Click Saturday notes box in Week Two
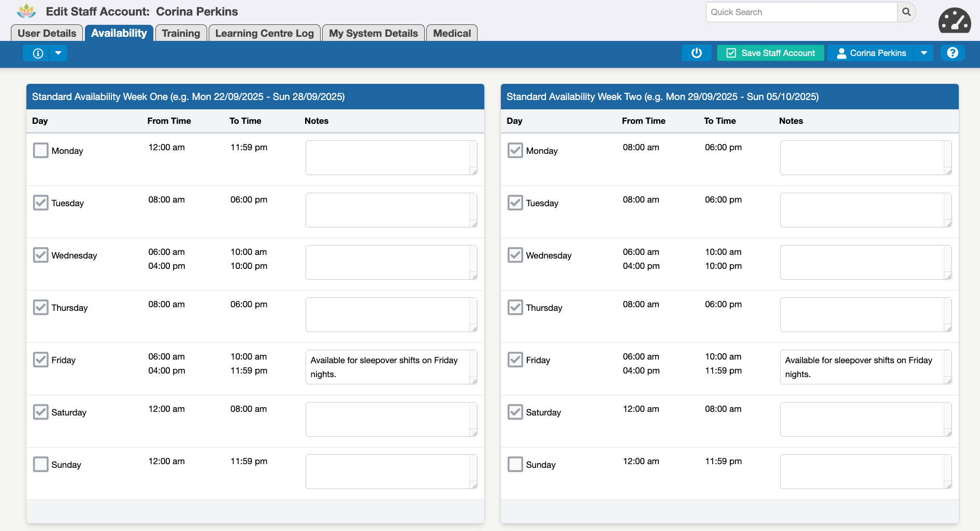 point(866,419)
